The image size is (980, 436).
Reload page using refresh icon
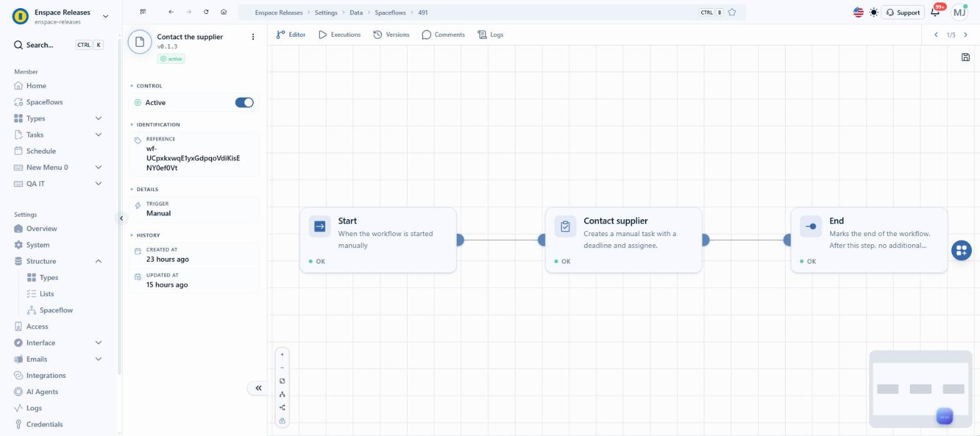pos(206,12)
